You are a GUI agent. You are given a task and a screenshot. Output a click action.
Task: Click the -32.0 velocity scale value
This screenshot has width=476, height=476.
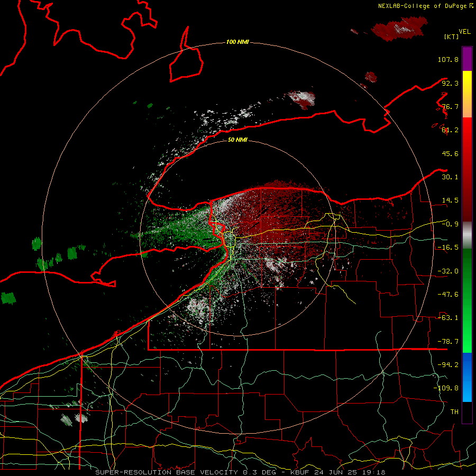[448, 271]
